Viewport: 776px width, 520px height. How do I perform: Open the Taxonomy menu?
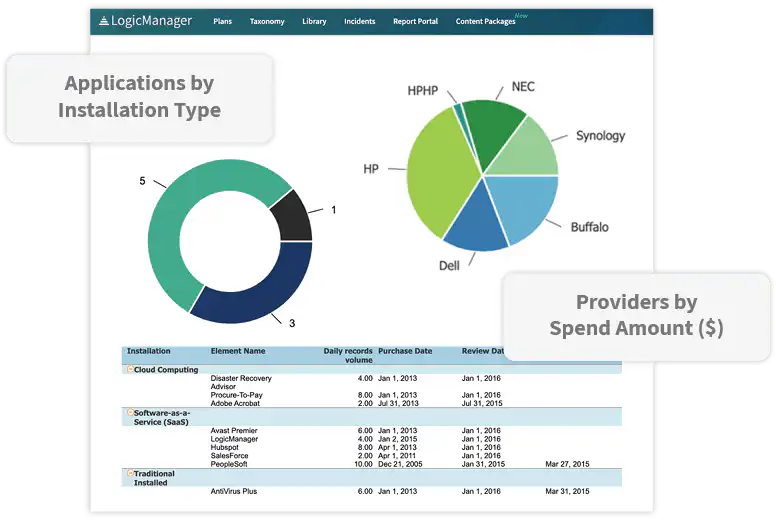tap(267, 21)
